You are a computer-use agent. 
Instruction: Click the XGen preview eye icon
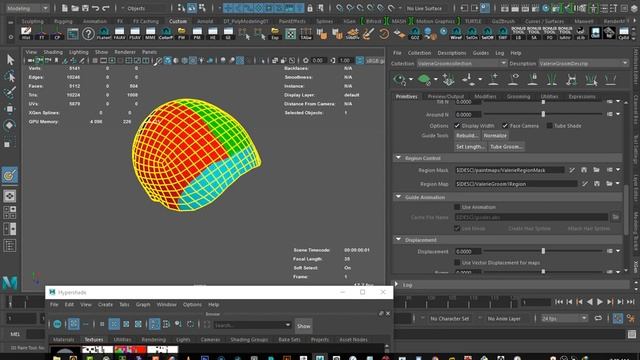click(399, 80)
